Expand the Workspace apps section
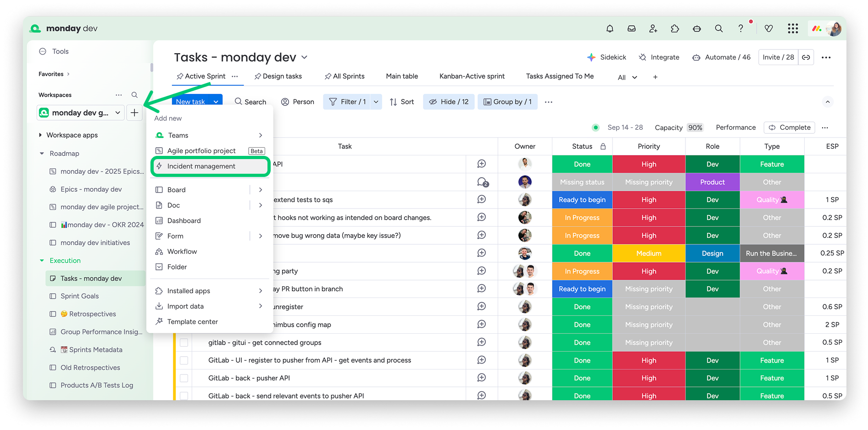The image size is (868, 430). [x=40, y=135]
